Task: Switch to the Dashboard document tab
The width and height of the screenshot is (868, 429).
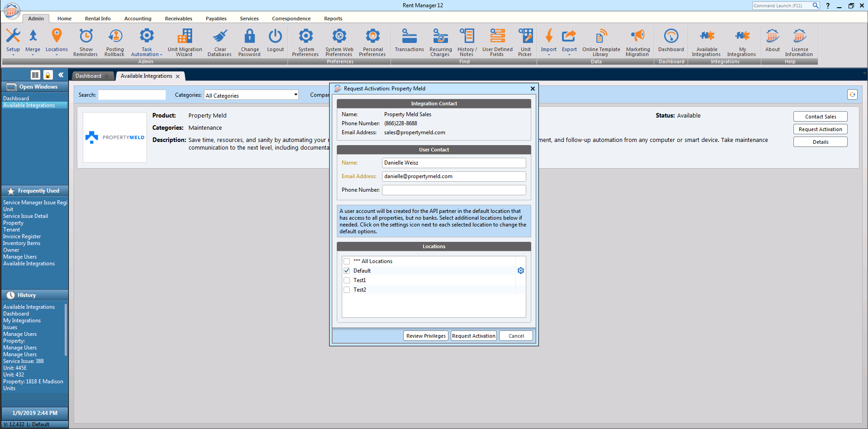Action: coord(89,76)
